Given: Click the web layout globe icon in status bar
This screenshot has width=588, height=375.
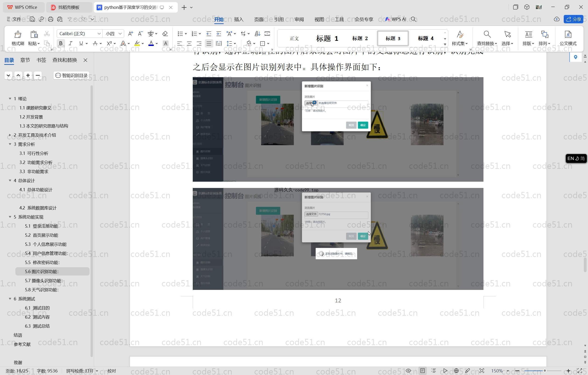Looking at the screenshot, I should tap(456, 371).
